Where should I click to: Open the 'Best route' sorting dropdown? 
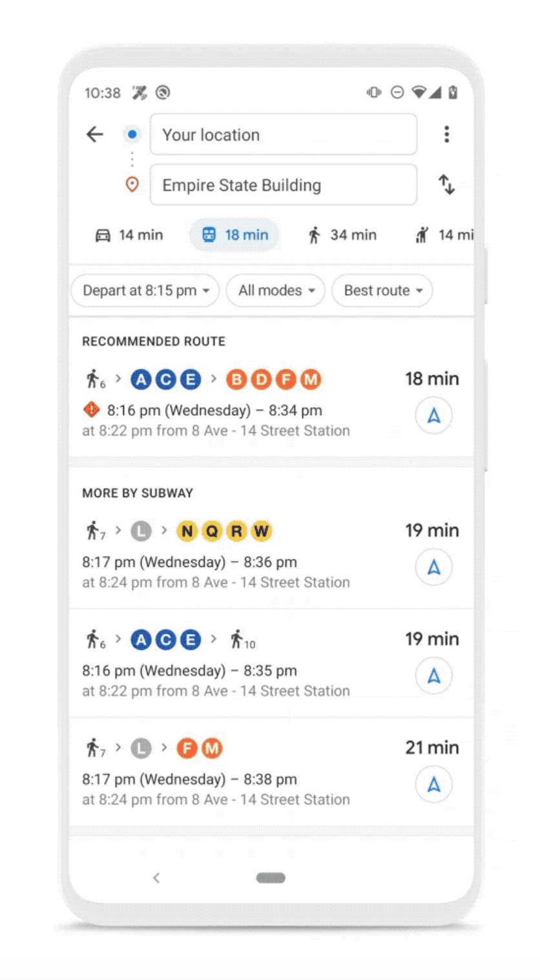[x=382, y=291]
